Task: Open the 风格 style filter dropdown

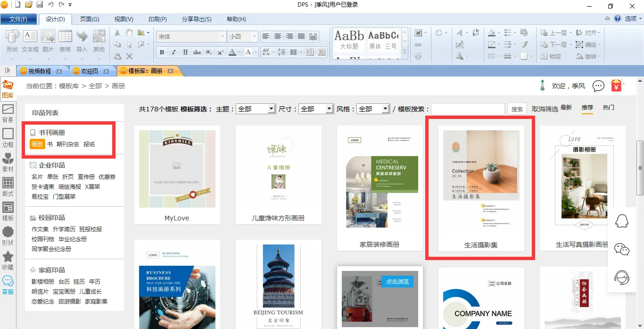Action: coord(385,109)
